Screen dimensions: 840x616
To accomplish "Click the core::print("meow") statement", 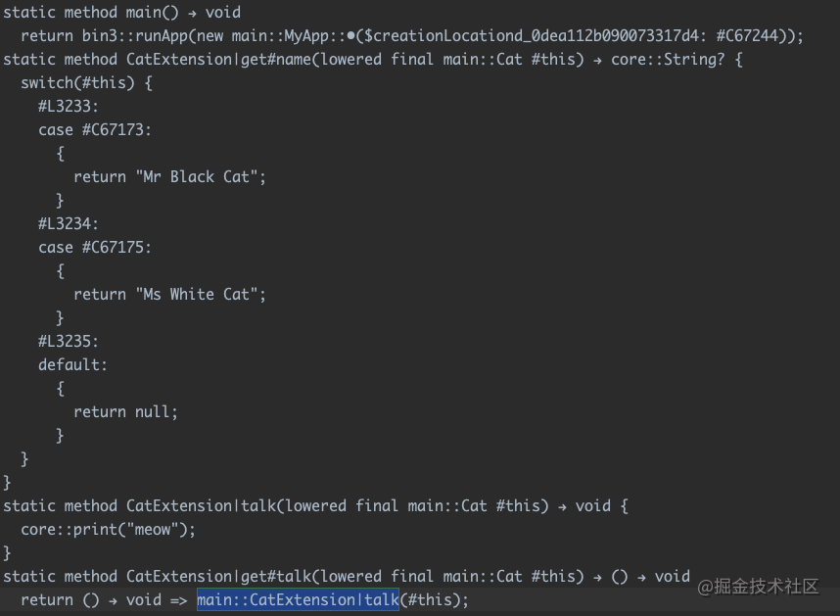I will click(x=109, y=530).
